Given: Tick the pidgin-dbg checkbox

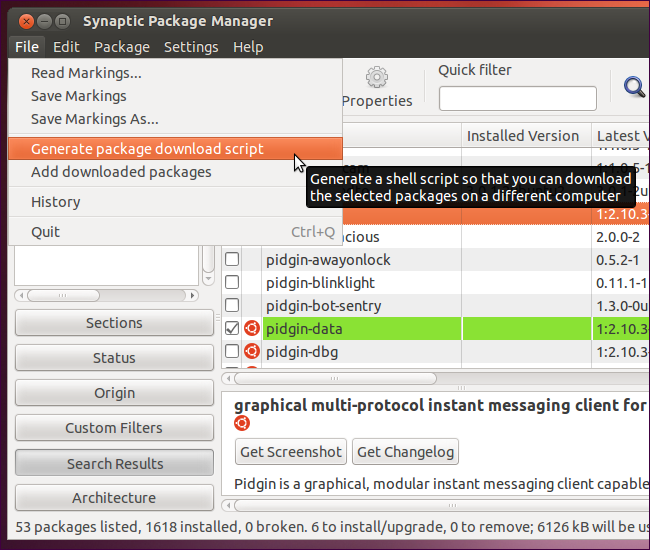Looking at the screenshot, I should [232, 351].
